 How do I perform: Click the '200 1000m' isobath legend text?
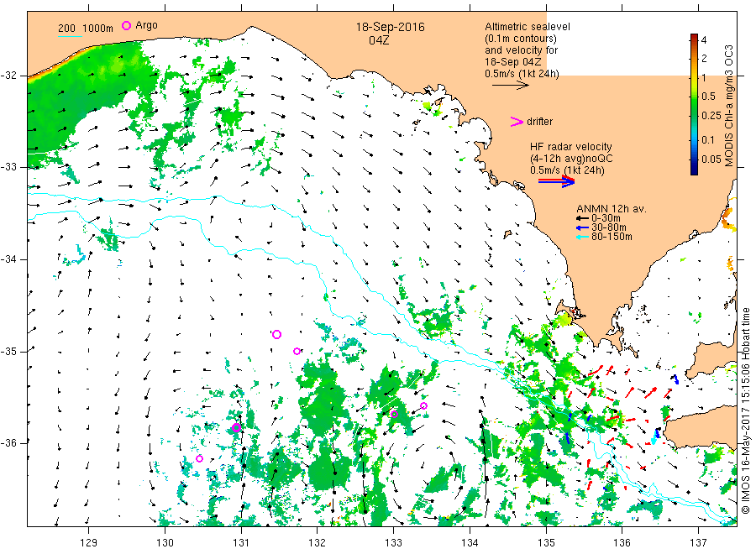(86, 28)
